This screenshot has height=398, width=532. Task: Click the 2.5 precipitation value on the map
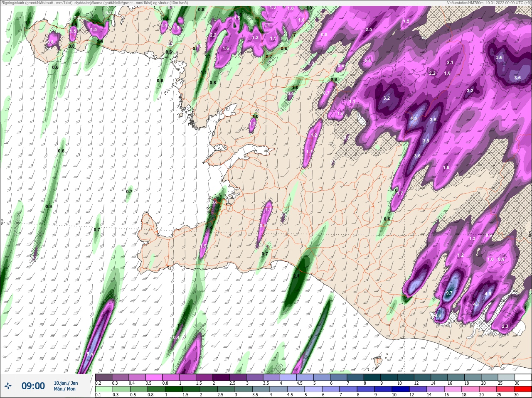[369, 30]
